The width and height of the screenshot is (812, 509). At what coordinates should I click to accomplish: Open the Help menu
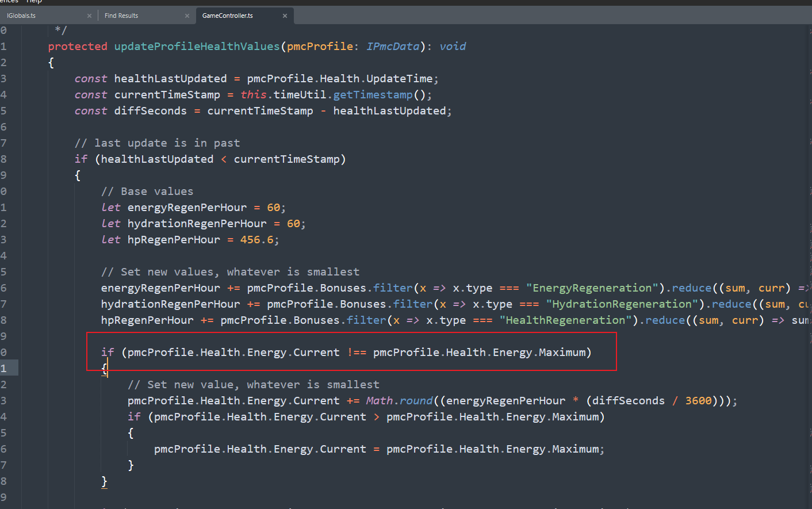(35, 2)
